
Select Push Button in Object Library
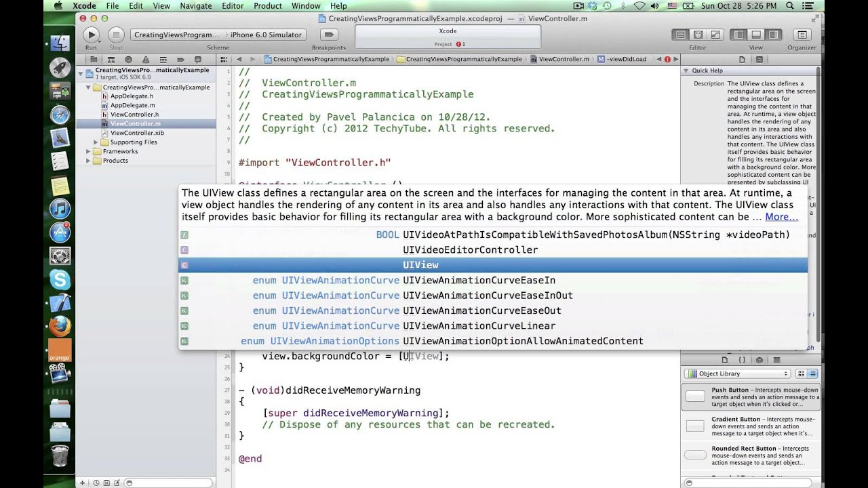click(750, 397)
